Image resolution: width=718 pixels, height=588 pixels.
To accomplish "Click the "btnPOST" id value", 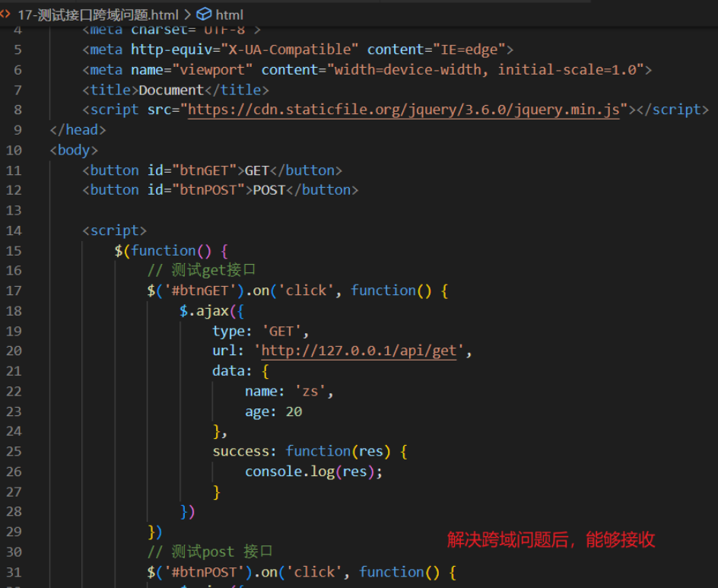I will pyautogui.click(x=208, y=190).
